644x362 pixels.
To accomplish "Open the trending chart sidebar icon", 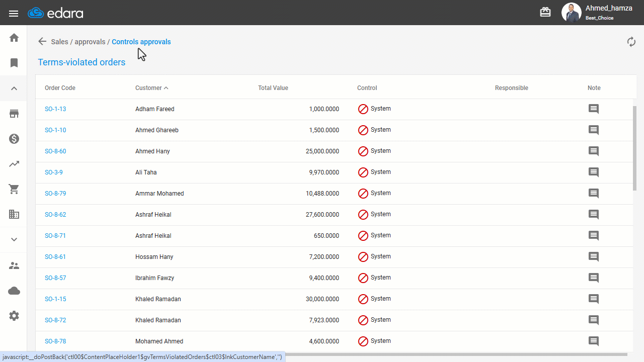I will pos(14,164).
